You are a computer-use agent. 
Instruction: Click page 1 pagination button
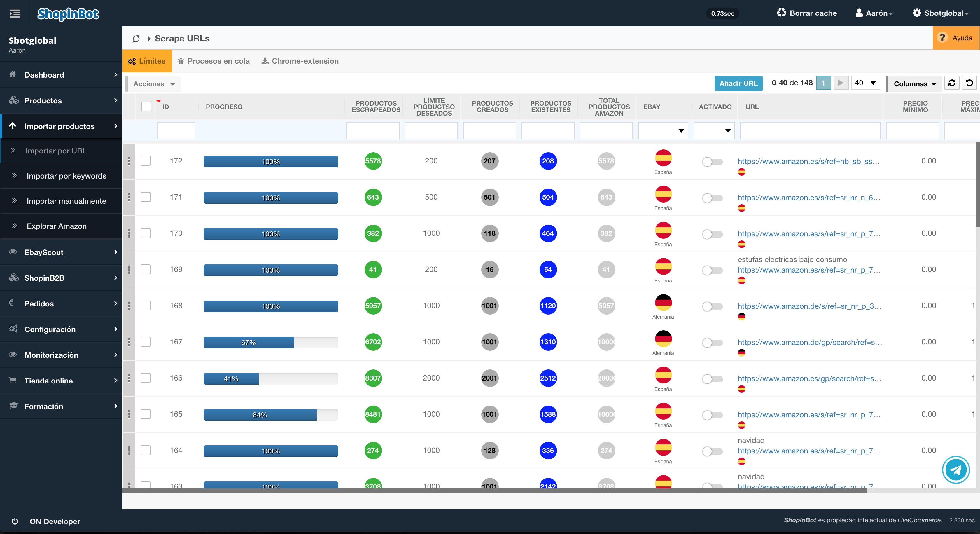(823, 83)
